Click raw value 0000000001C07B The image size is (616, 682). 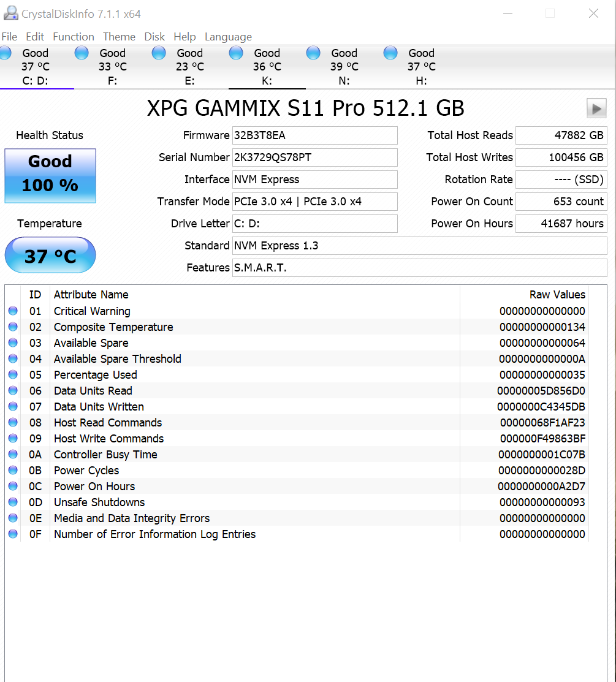coord(542,455)
